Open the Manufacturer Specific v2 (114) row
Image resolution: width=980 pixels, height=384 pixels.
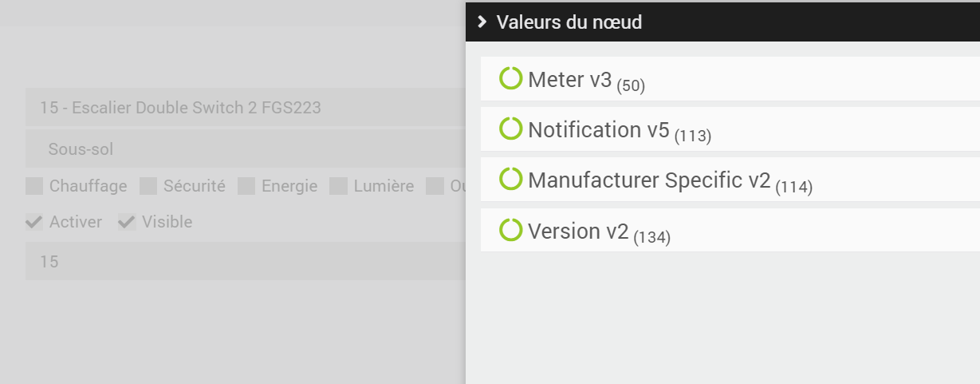click(x=730, y=180)
